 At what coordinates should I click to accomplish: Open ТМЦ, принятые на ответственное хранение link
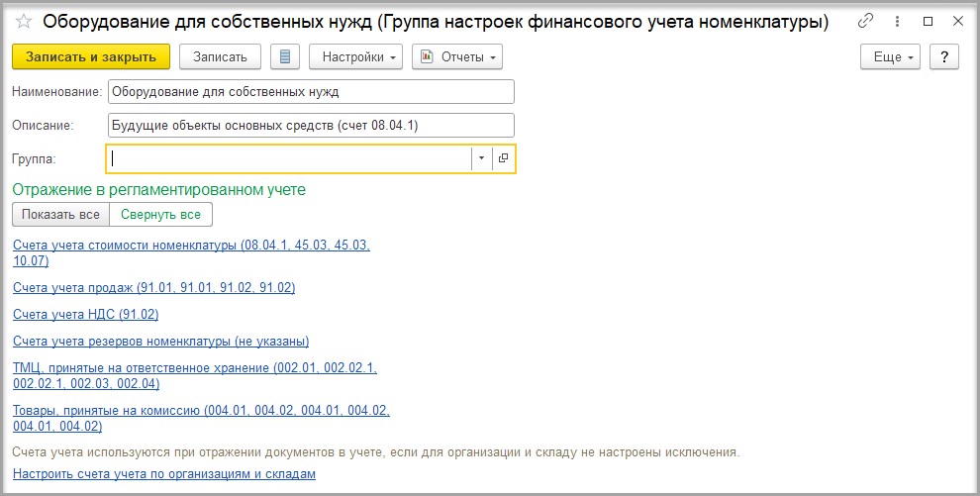point(195,375)
